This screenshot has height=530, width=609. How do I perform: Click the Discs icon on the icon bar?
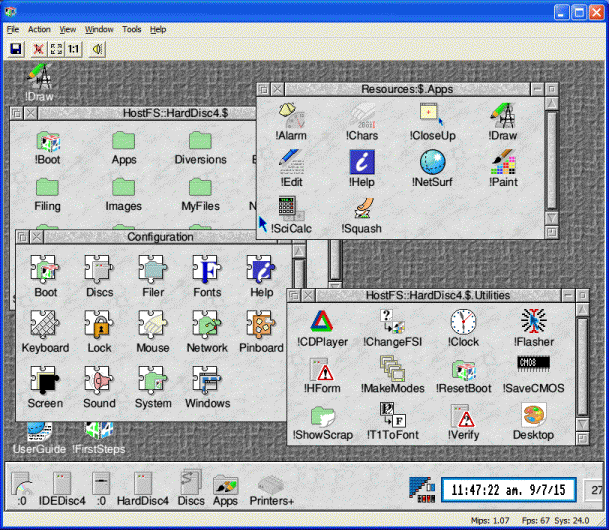[x=191, y=488]
